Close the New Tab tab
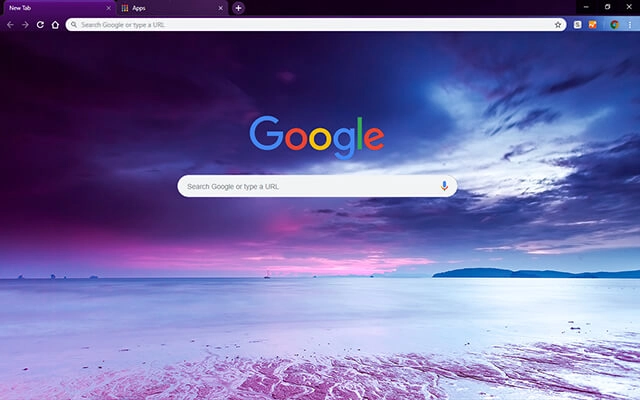This screenshot has height=400, width=640. tap(108, 8)
